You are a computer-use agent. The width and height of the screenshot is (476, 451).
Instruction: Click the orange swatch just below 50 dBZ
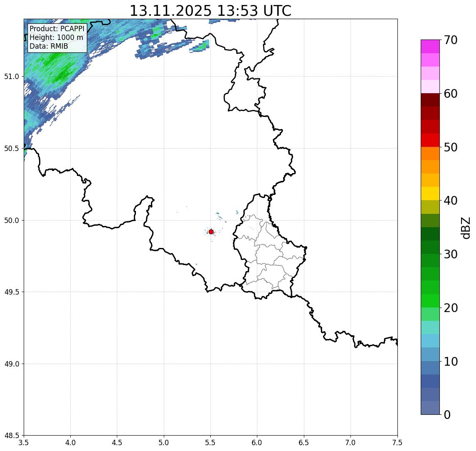pos(430,154)
